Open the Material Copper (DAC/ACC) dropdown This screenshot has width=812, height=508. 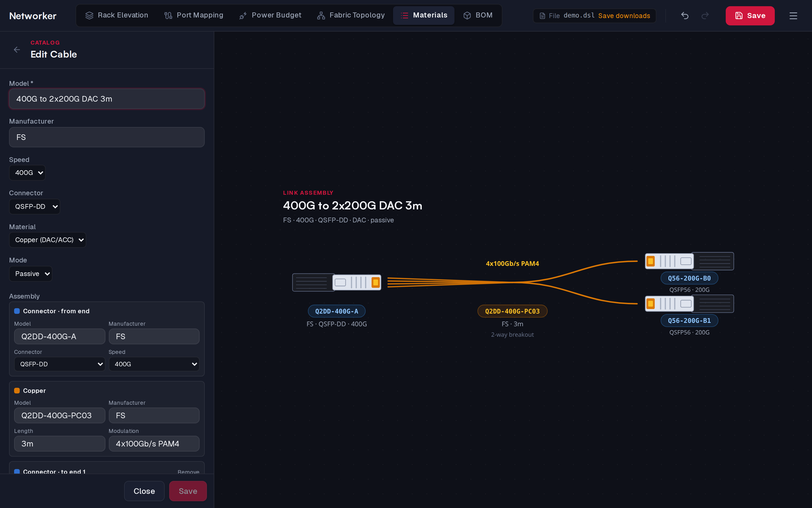pos(48,240)
